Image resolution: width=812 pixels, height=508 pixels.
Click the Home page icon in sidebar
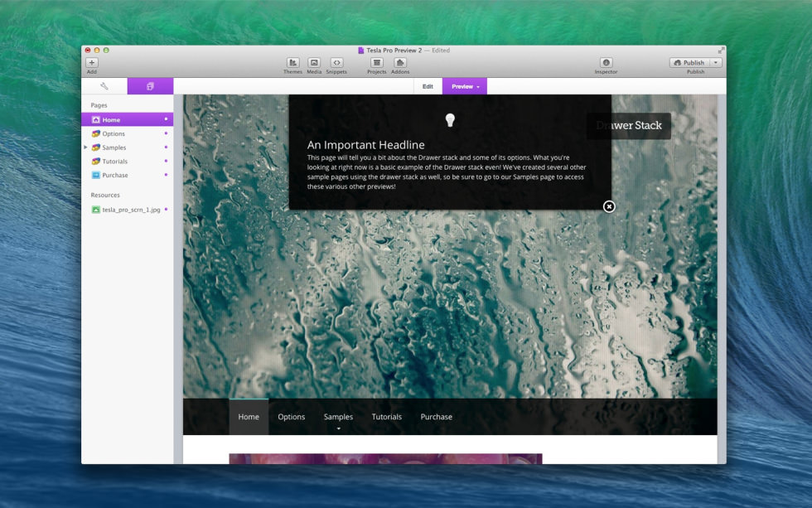[96, 119]
